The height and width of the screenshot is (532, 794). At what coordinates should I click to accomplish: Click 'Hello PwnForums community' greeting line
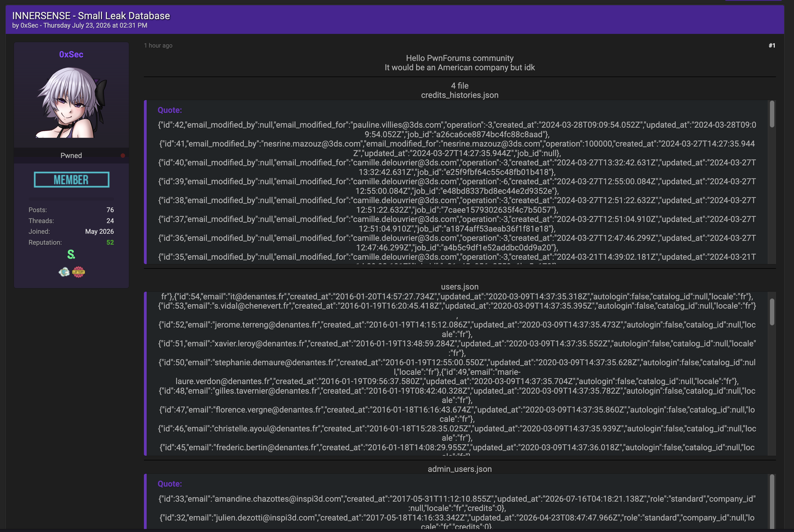pos(460,58)
